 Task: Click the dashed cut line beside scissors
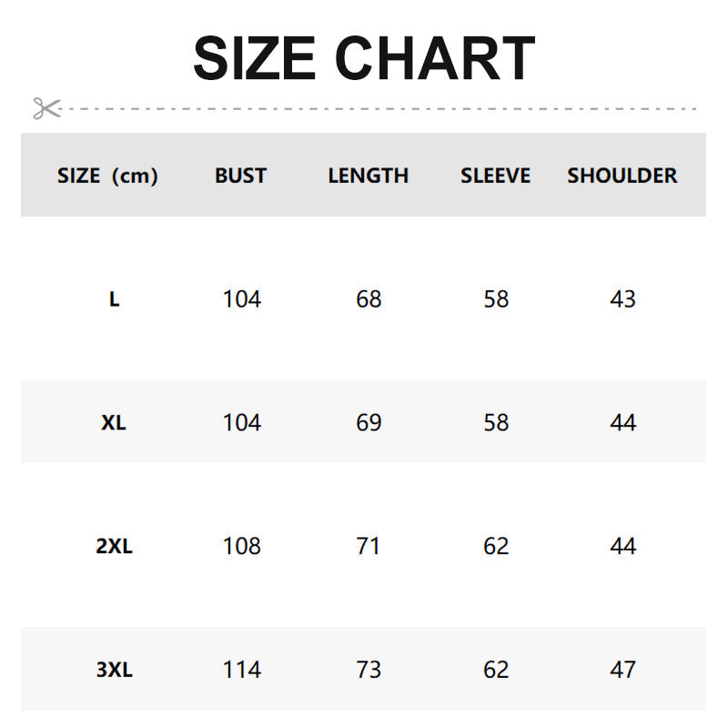tap(382, 108)
